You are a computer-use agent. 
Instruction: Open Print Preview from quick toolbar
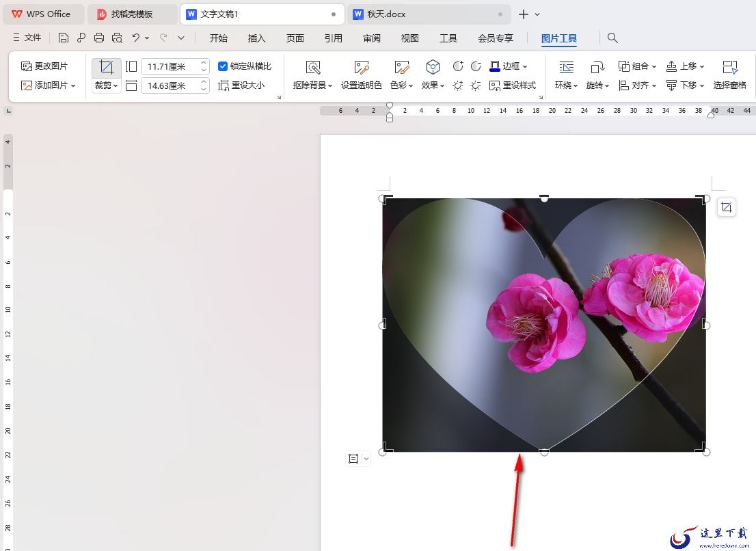[x=117, y=38]
